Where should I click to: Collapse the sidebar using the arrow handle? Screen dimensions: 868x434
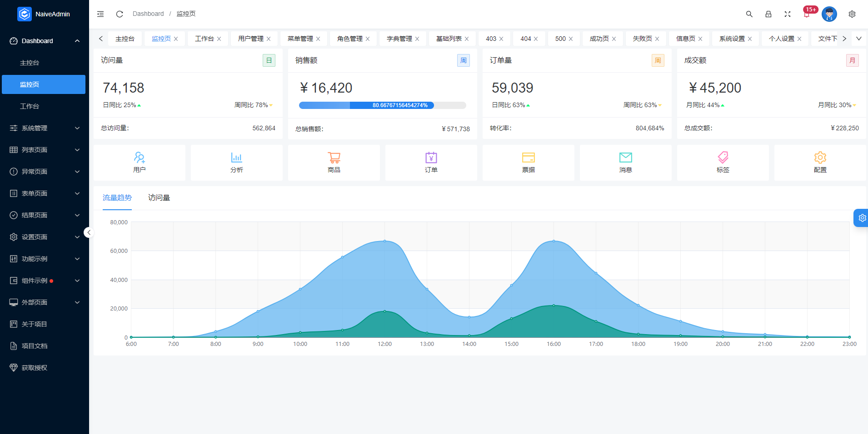pyautogui.click(x=89, y=232)
